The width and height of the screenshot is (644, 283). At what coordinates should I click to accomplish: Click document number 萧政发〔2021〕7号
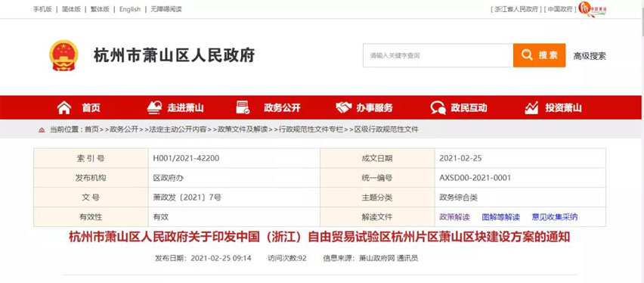[x=187, y=197]
